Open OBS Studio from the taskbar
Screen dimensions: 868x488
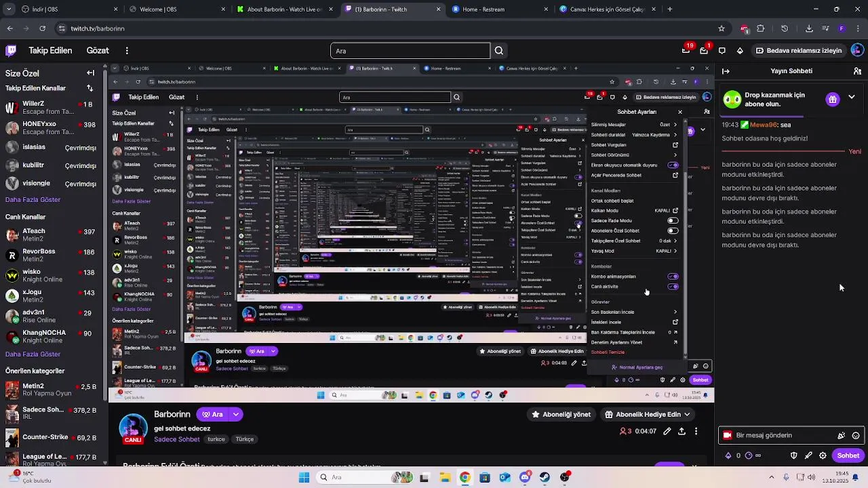(x=565, y=477)
